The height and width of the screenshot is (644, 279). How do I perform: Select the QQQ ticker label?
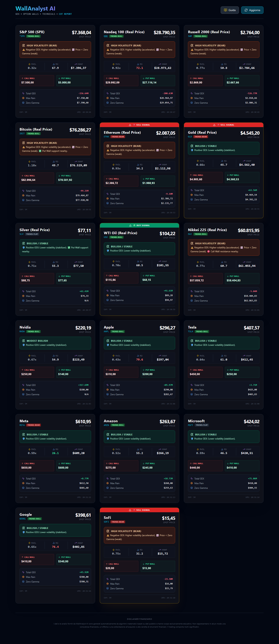(106, 36)
